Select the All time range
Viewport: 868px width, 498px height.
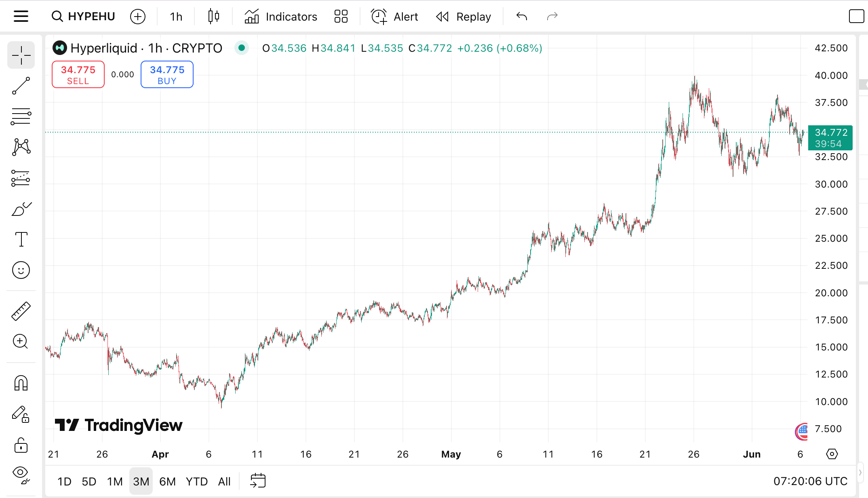[x=224, y=481]
